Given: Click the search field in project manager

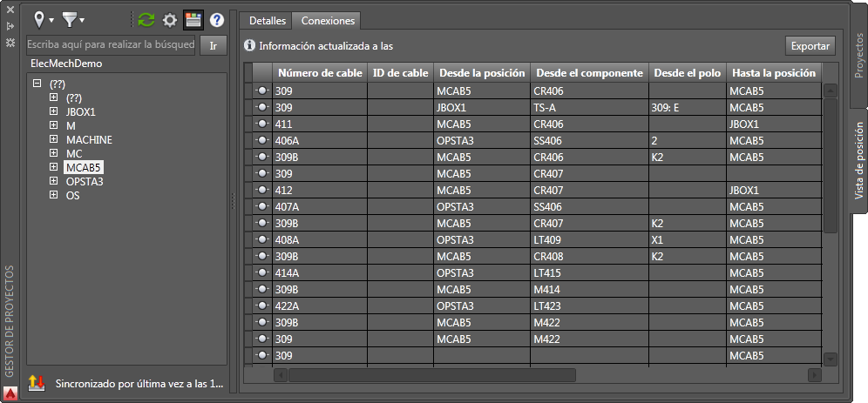Looking at the screenshot, I should point(111,44).
